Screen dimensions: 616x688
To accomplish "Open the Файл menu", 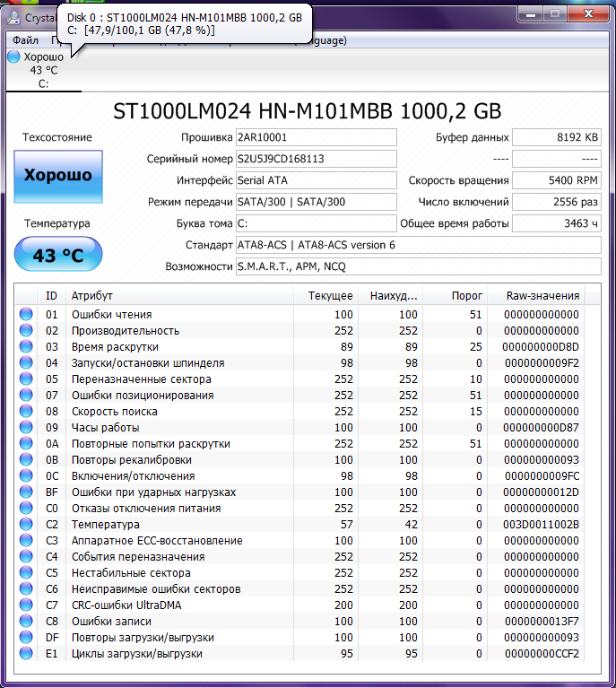I will coord(25,40).
